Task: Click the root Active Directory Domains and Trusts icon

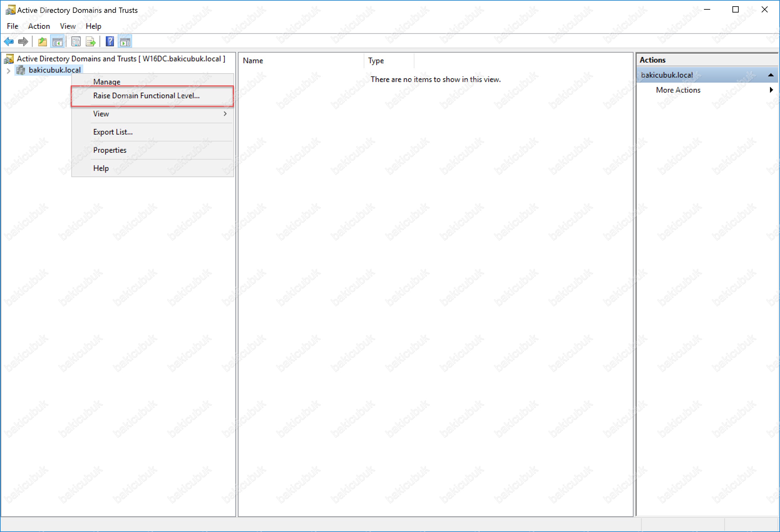Action: point(9,59)
